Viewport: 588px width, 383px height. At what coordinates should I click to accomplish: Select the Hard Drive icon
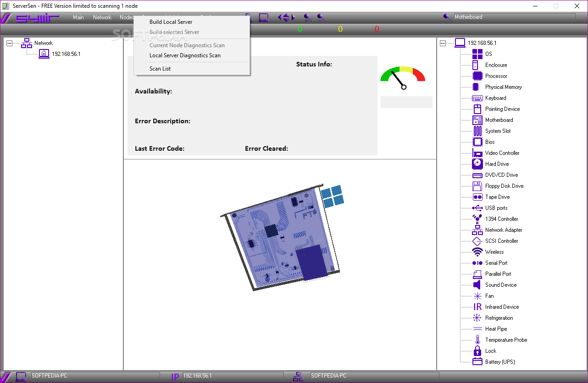[x=477, y=164]
